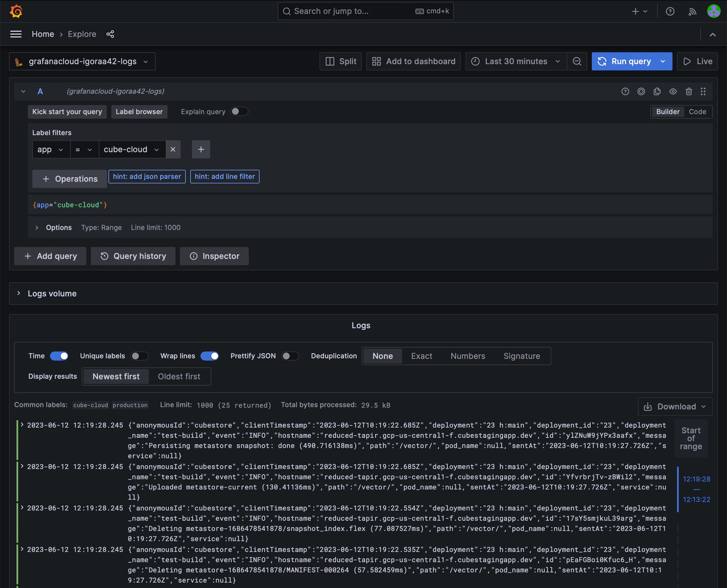Click the share shortened link icon

coord(110,34)
